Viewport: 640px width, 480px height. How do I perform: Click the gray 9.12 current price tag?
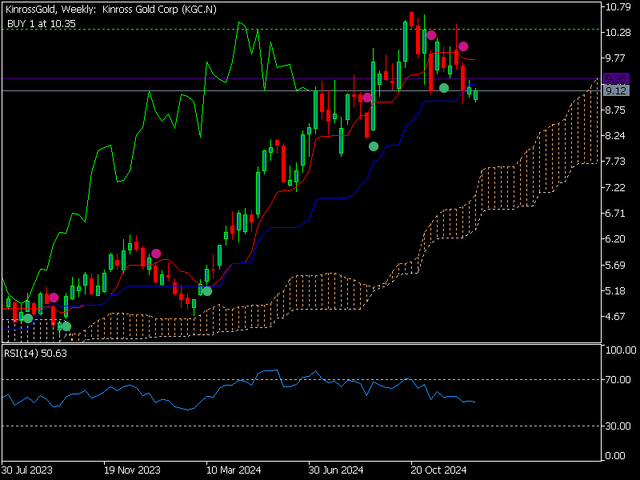[616, 90]
